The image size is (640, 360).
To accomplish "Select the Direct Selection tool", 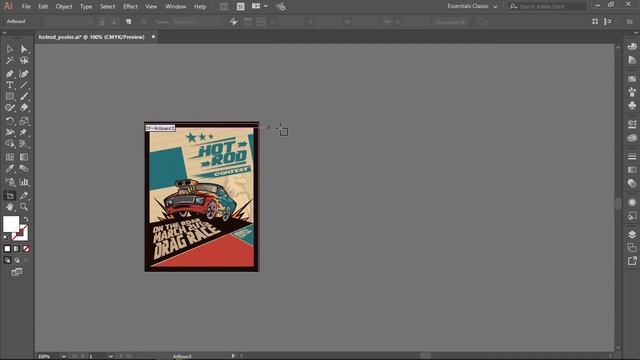I will click(24, 49).
